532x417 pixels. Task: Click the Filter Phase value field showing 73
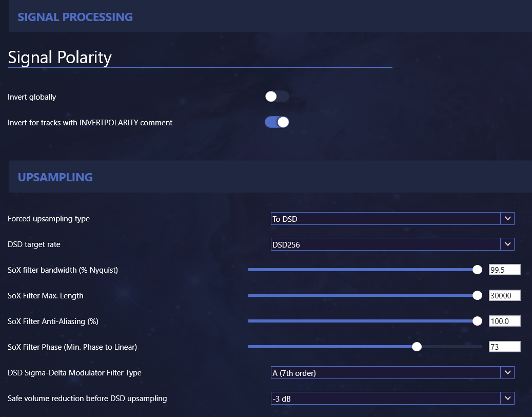[504, 347]
